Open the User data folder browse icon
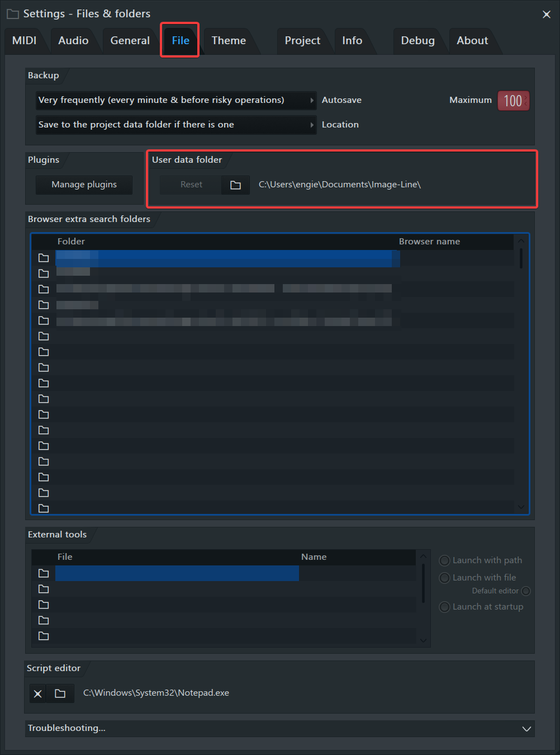The image size is (560, 755). click(235, 185)
